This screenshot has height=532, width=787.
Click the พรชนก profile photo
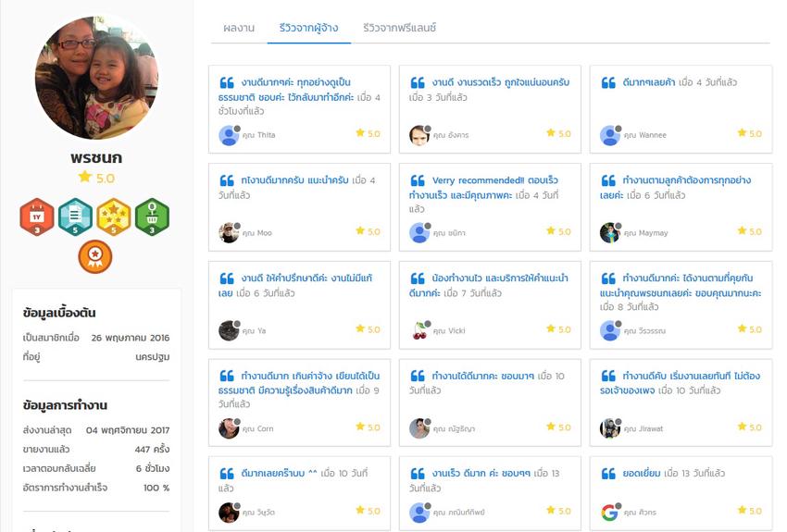click(x=96, y=78)
